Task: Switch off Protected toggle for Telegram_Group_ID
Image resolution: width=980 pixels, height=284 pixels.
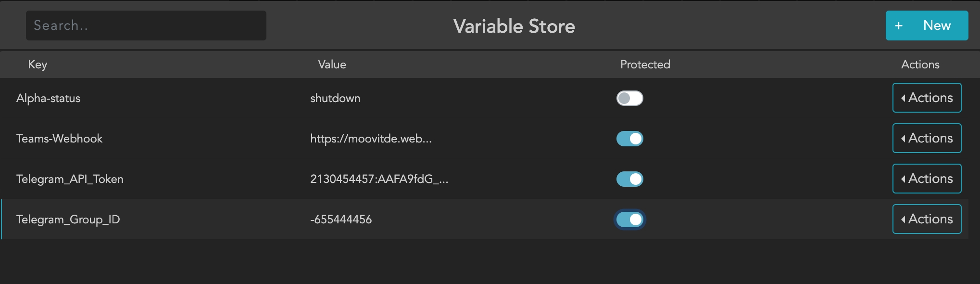Action: pos(629,219)
